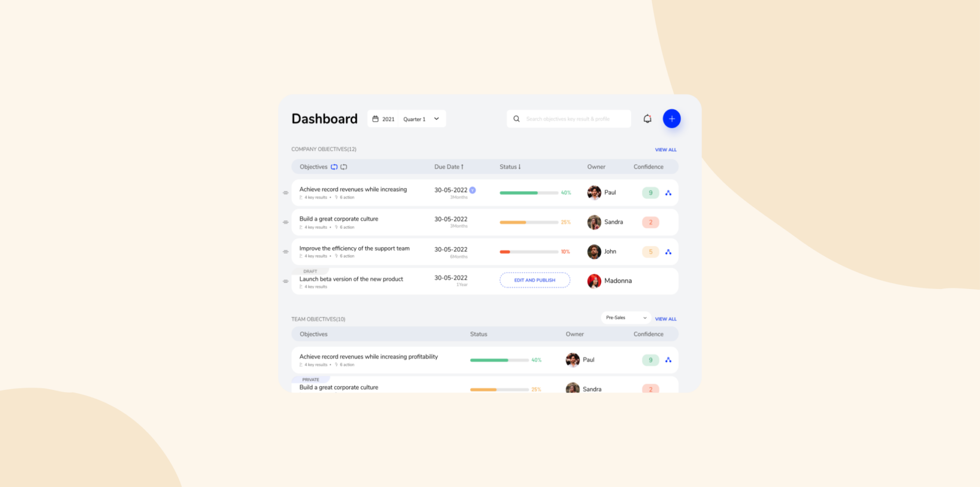Open the Quarter 1 dropdown
The width and height of the screenshot is (980, 487).
coord(421,119)
